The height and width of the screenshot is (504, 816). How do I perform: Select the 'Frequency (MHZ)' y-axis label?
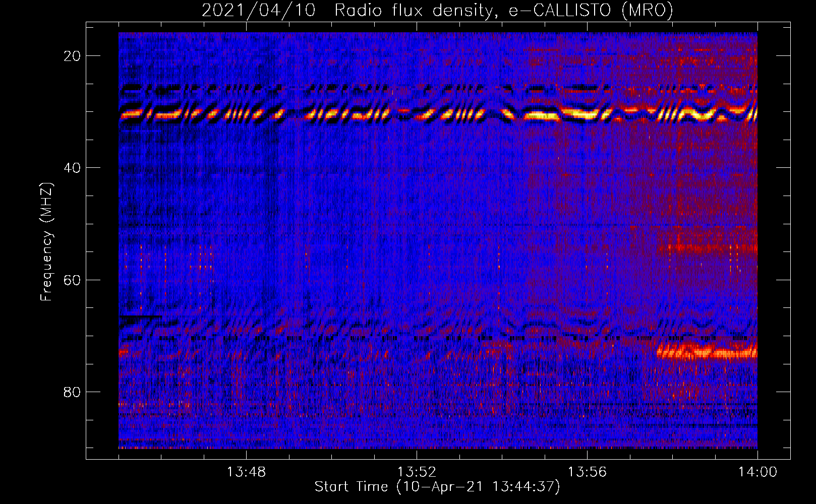(x=46, y=242)
